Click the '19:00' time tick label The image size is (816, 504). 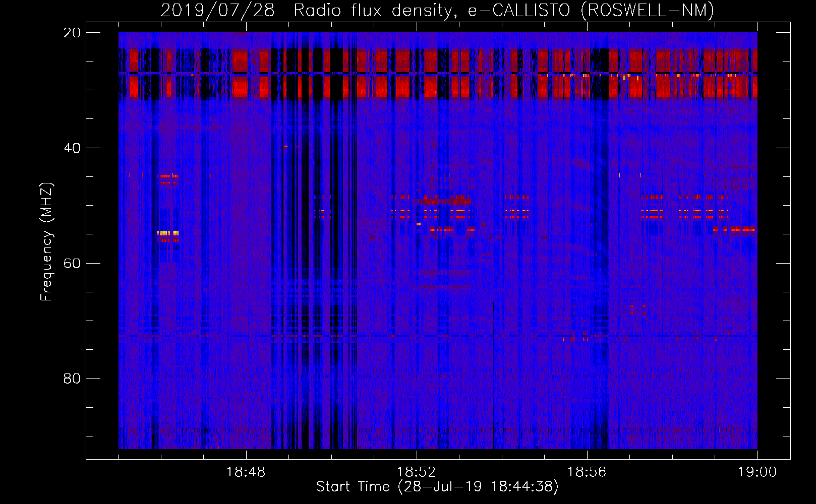(x=757, y=472)
